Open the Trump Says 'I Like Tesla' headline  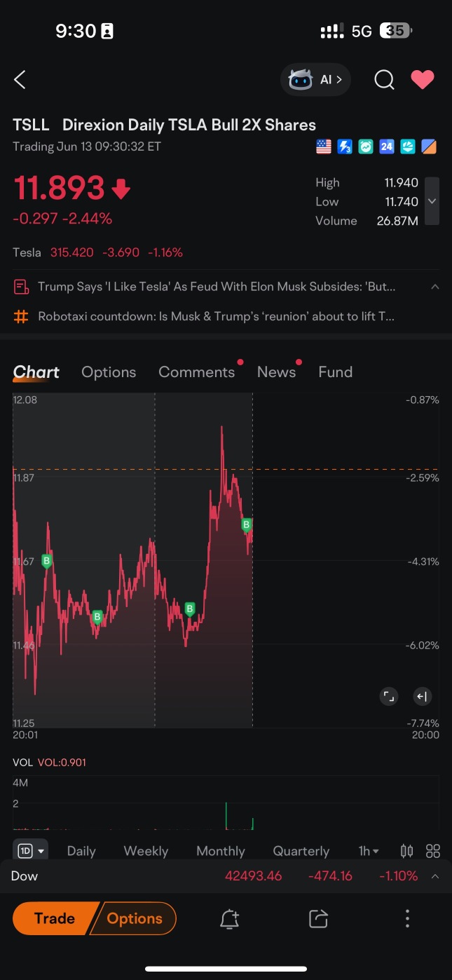217,287
